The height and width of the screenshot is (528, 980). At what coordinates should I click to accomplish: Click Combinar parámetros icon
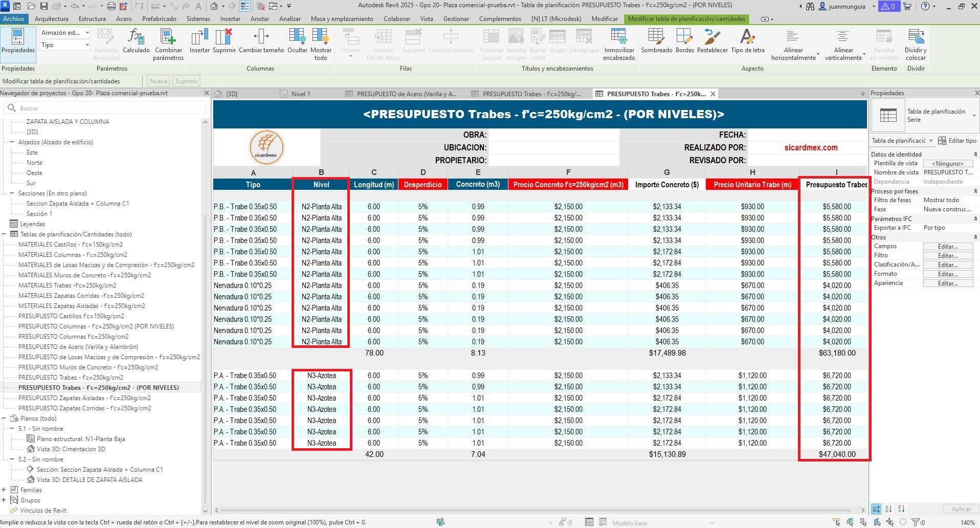[168, 37]
